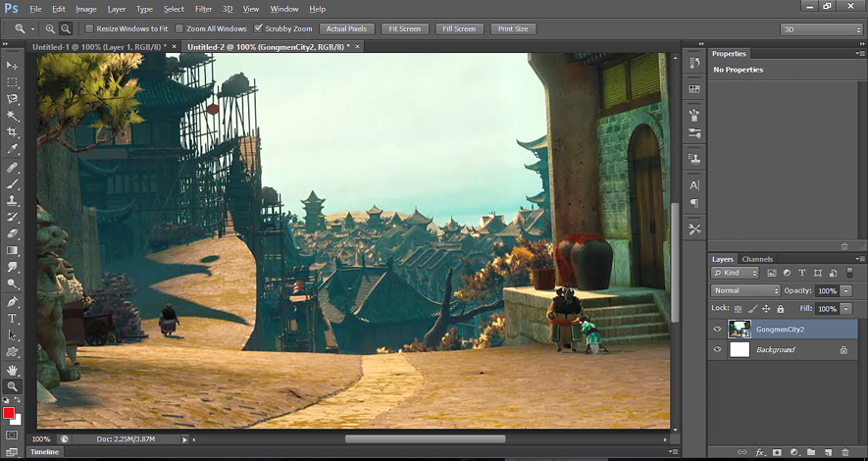Image resolution: width=868 pixels, height=461 pixels.
Task: Open the Fill slider dropdown arrow
Action: click(x=846, y=309)
